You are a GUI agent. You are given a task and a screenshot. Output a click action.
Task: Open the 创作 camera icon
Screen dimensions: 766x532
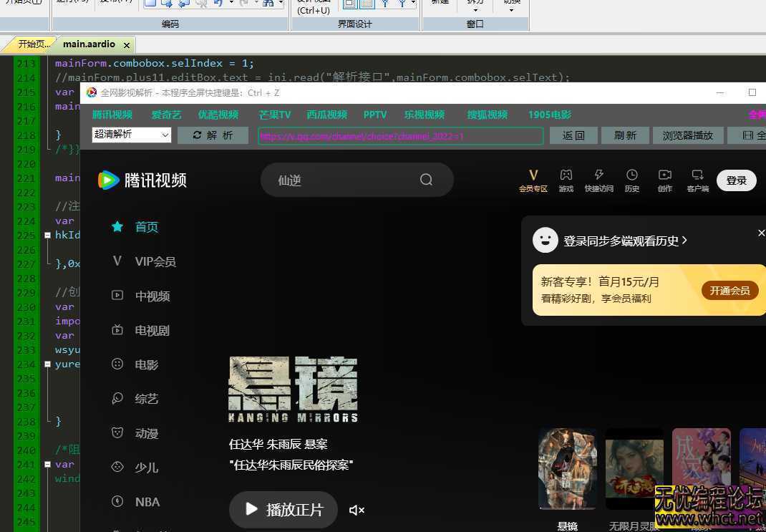(x=664, y=174)
